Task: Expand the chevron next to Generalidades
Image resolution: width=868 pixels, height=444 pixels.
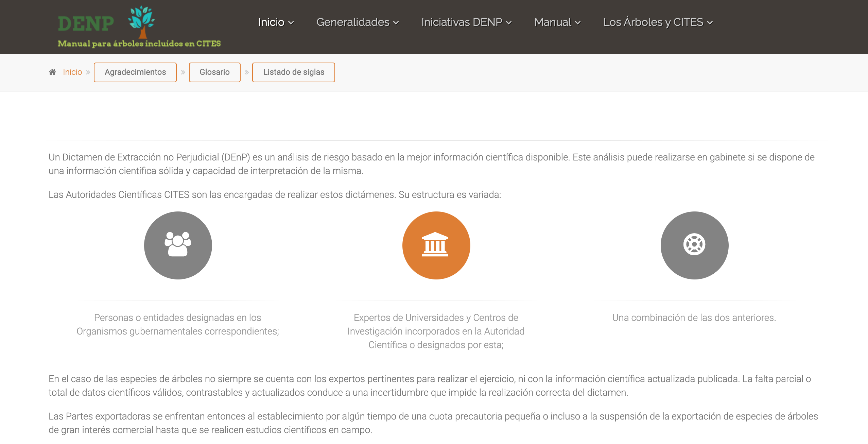Action: click(396, 23)
